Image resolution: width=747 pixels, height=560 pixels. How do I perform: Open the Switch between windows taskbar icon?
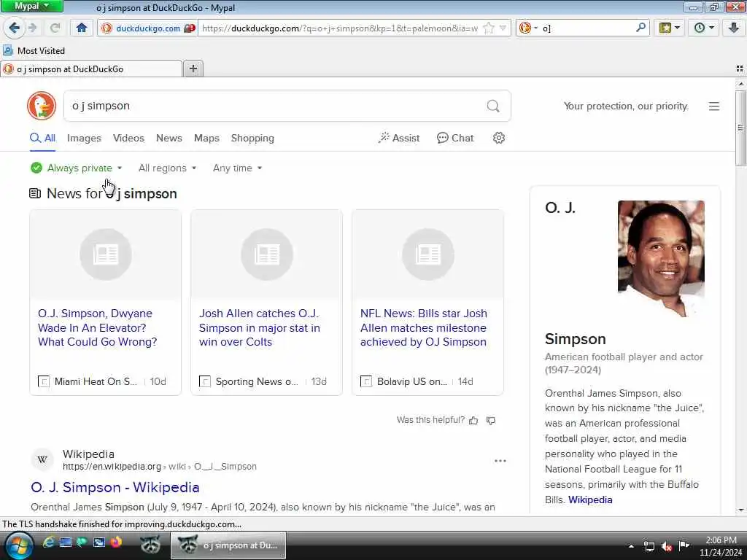tap(99, 542)
